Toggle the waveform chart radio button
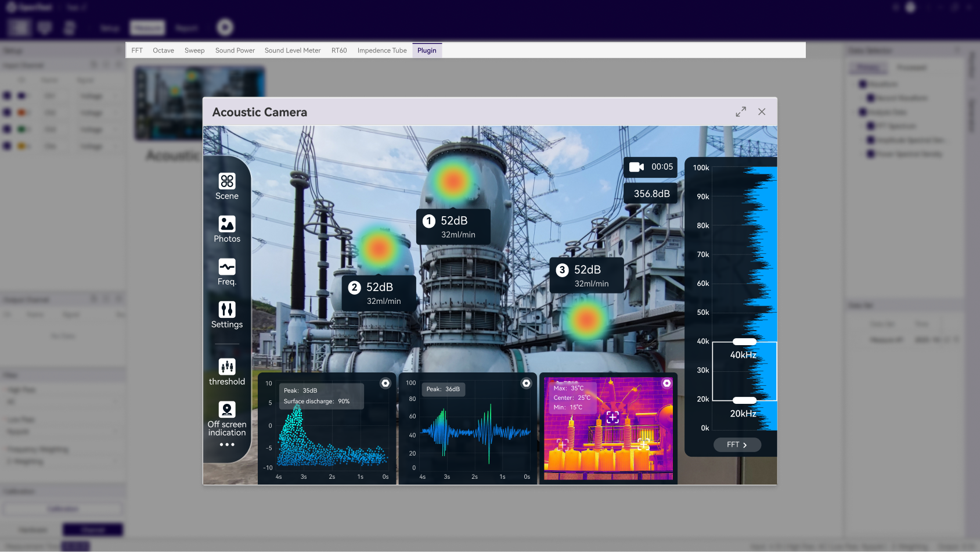This screenshot has width=980, height=552. tap(526, 383)
